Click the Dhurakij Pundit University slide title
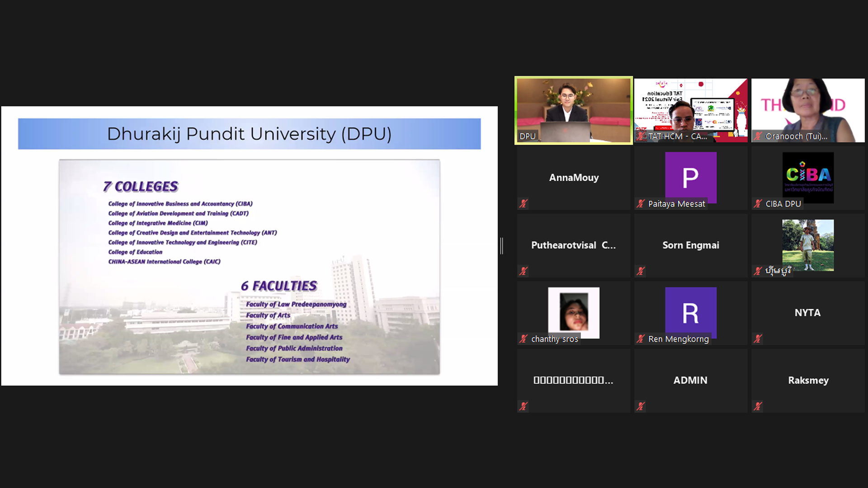The width and height of the screenshot is (868, 488). click(249, 134)
